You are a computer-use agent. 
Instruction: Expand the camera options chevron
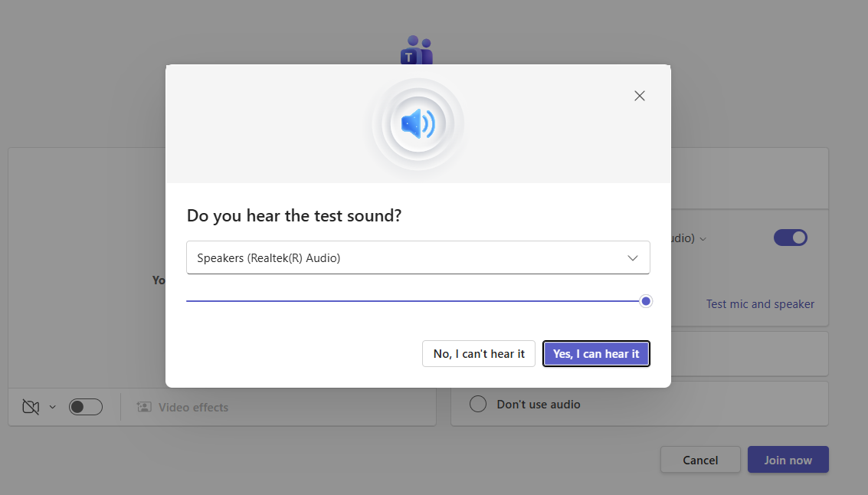53,407
